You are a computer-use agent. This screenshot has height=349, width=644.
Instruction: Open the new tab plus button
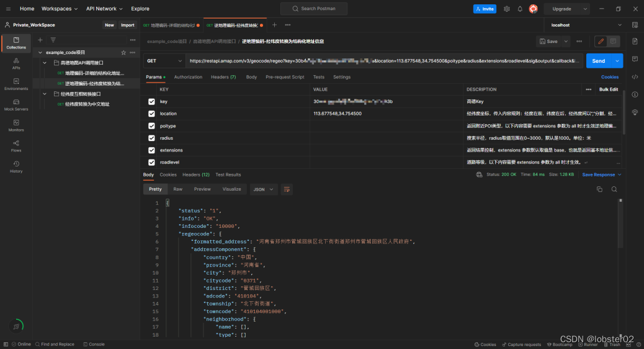coord(274,25)
